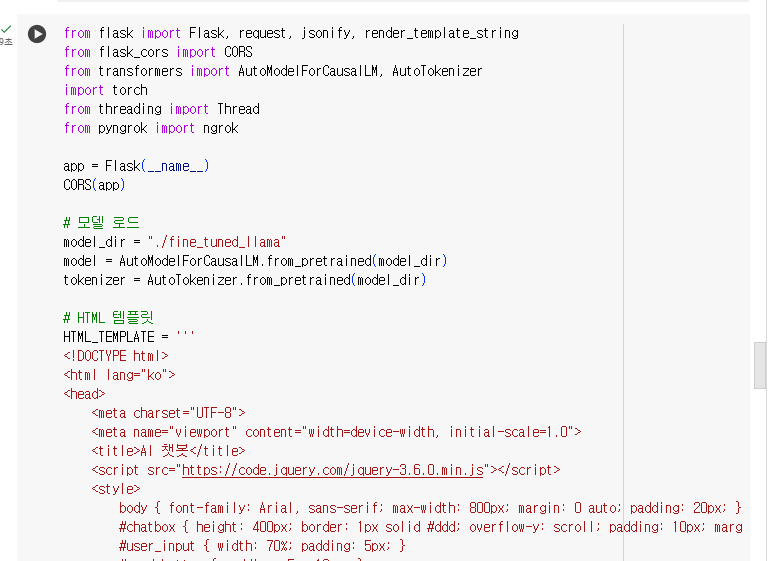This screenshot has width=774, height=561.
Task: Click the transformers import line
Action: (x=273, y=71)
